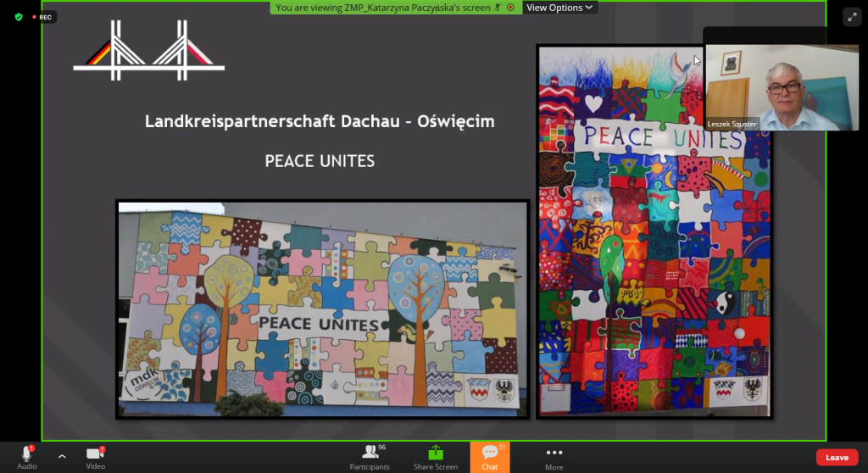Click the screen-sharing notification banner

pos(396,8)
